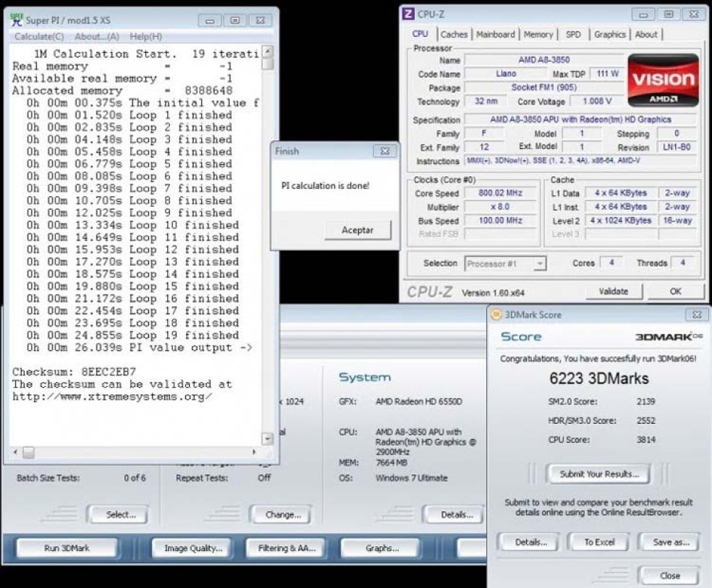Export the 3DMark score To Excel
The width and height of the screenshot is (712, 588).
[598, 542]
